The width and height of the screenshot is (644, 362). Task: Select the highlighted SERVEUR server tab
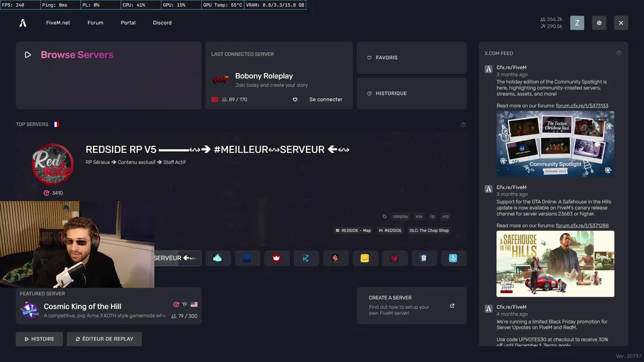click(178, 258)
